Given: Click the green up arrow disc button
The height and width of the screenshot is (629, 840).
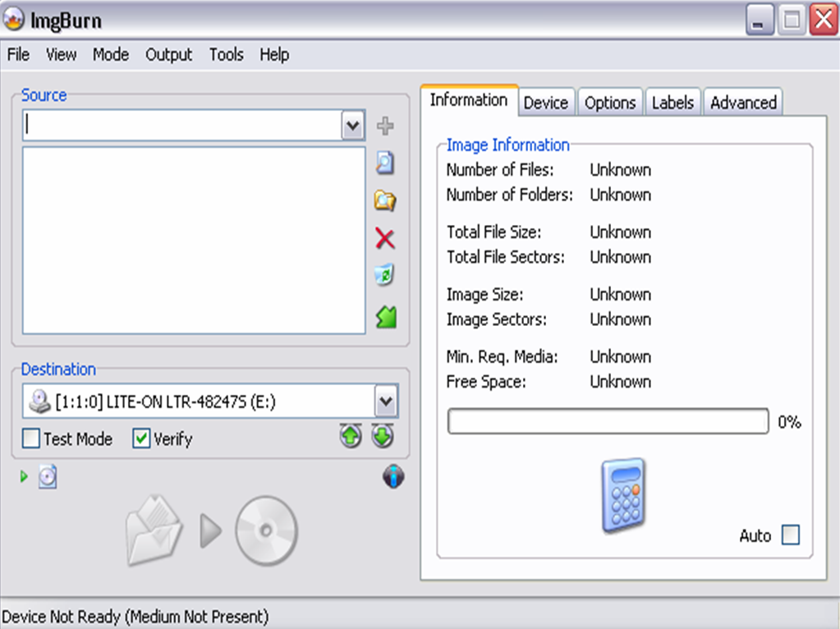Looking at the screenshot, I should point(351,436).
